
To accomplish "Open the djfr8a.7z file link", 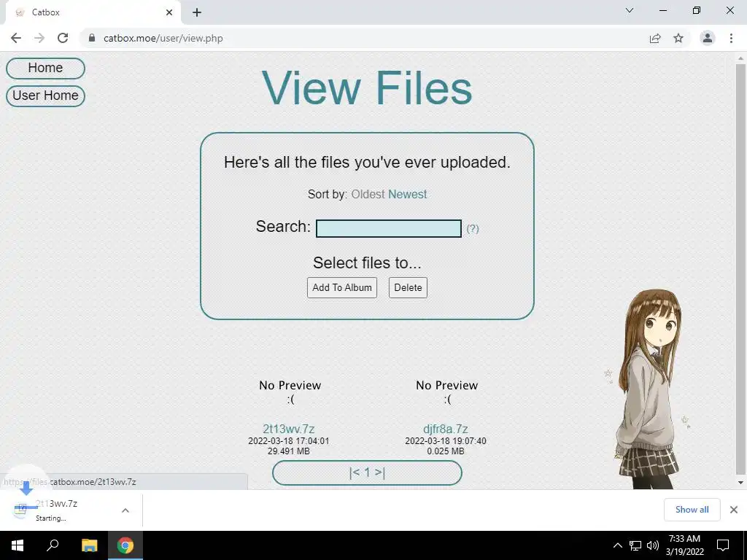I will click(x=446, y=429).
